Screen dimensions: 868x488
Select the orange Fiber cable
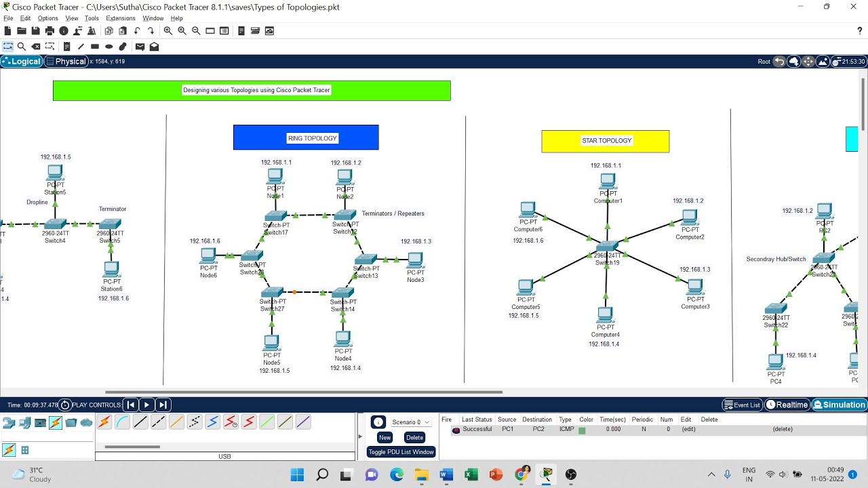(x=176, y=422)
